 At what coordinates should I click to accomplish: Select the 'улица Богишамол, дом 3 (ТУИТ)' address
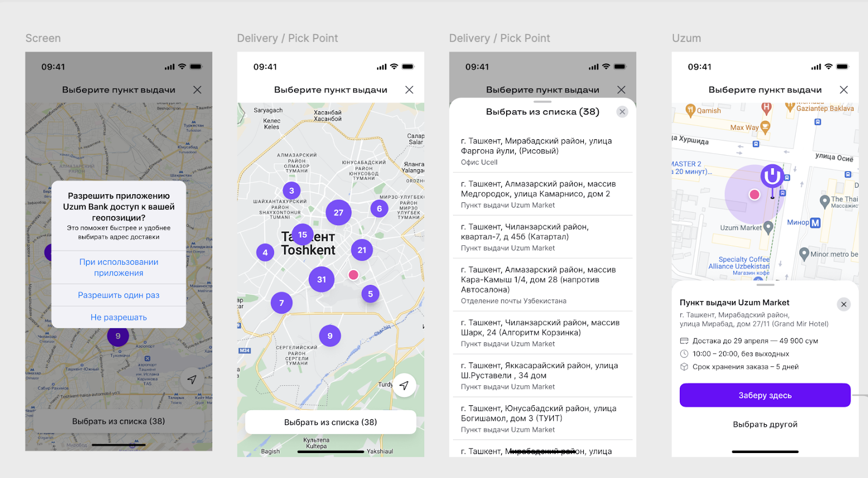(x=542, y=418)
